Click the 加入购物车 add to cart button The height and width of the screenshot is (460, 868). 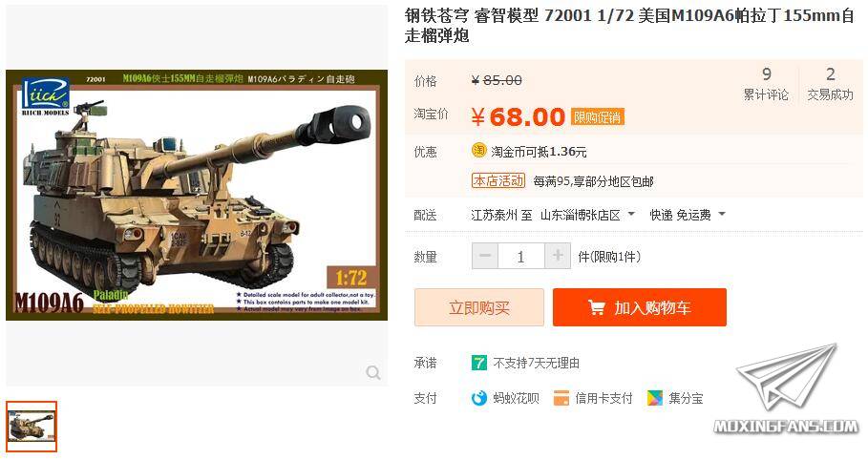click(640, 307)
